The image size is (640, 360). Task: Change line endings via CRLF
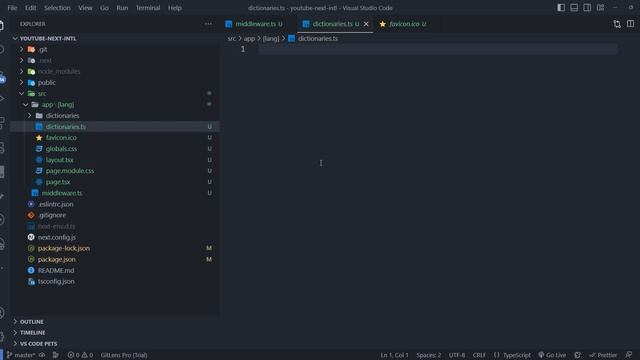[479, 355]
